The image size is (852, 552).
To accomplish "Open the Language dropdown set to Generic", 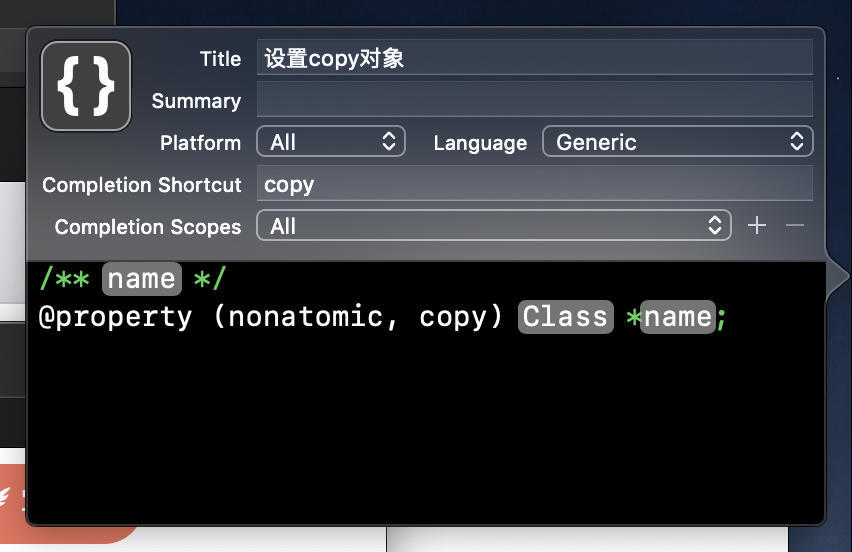I will [678, 142].
